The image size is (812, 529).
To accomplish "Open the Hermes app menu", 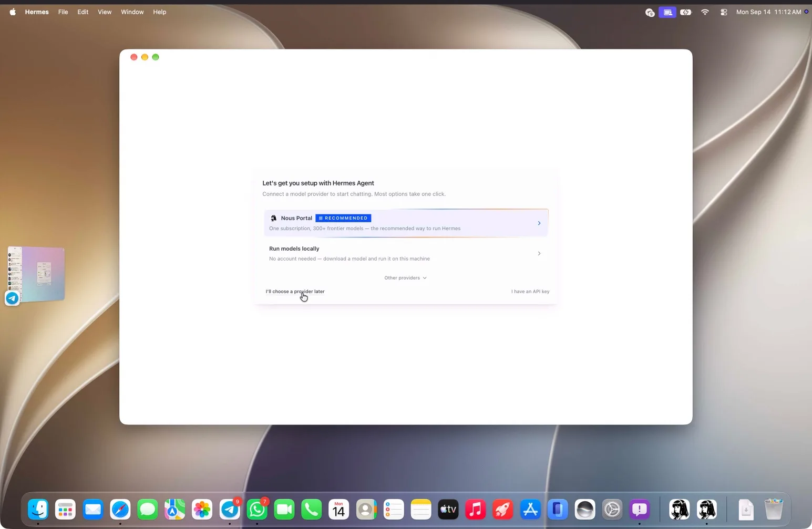I will pos(37,12).
